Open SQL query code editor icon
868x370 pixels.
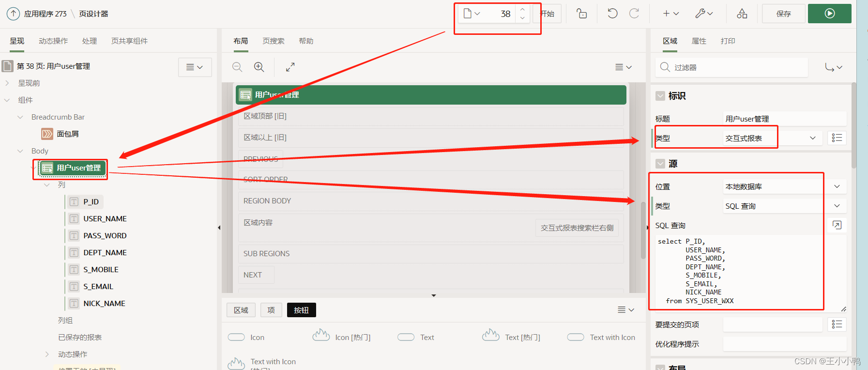837,225
